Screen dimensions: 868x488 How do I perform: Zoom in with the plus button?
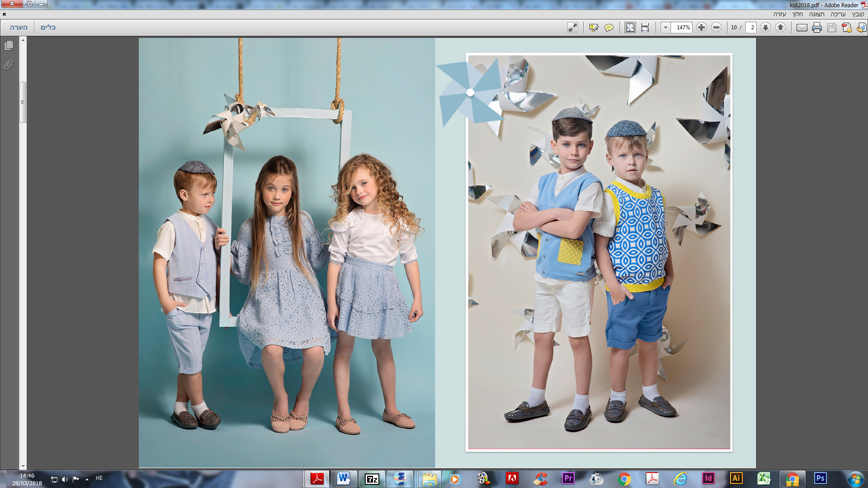coord(701,28)
